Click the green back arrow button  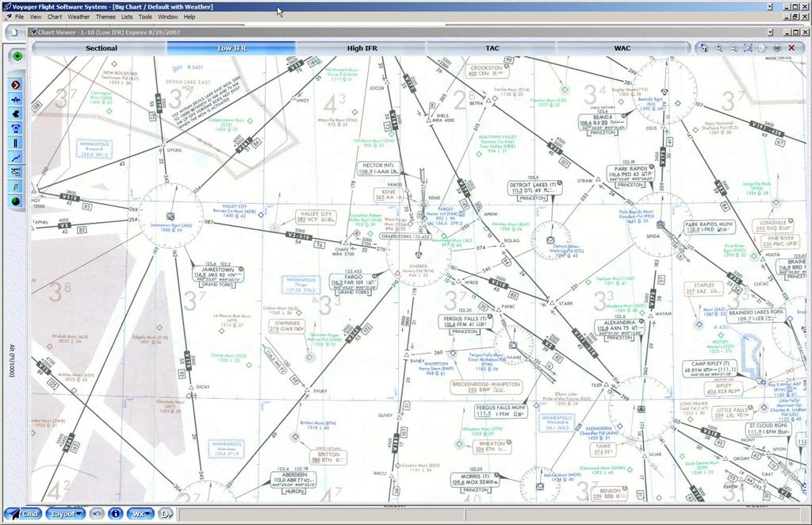tap(17, 56)
